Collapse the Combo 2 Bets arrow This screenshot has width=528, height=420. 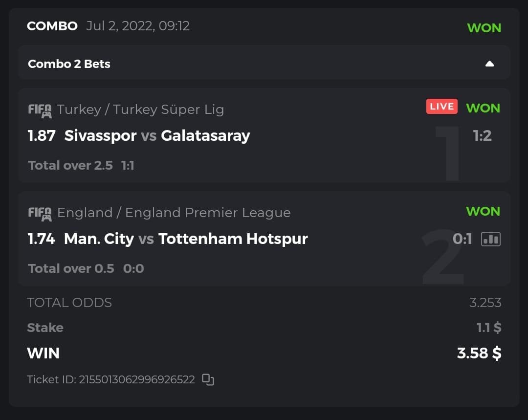tap(489, 64)
